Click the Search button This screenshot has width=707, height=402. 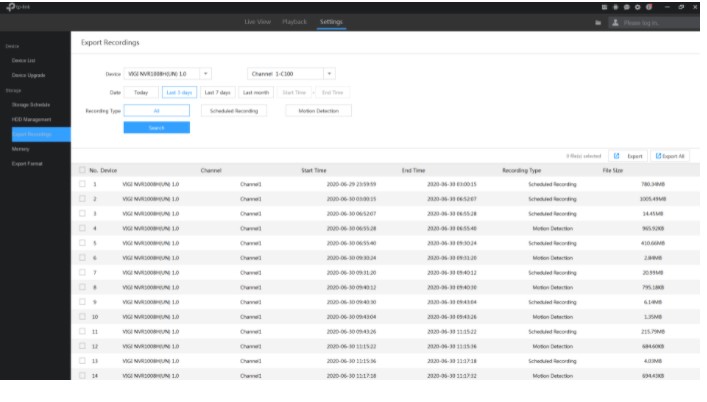pos(156,128)
